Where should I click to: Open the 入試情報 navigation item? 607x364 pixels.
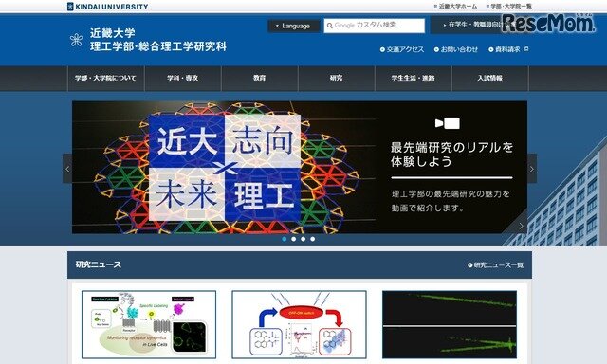pyautogui.click(x=489, y=78)
